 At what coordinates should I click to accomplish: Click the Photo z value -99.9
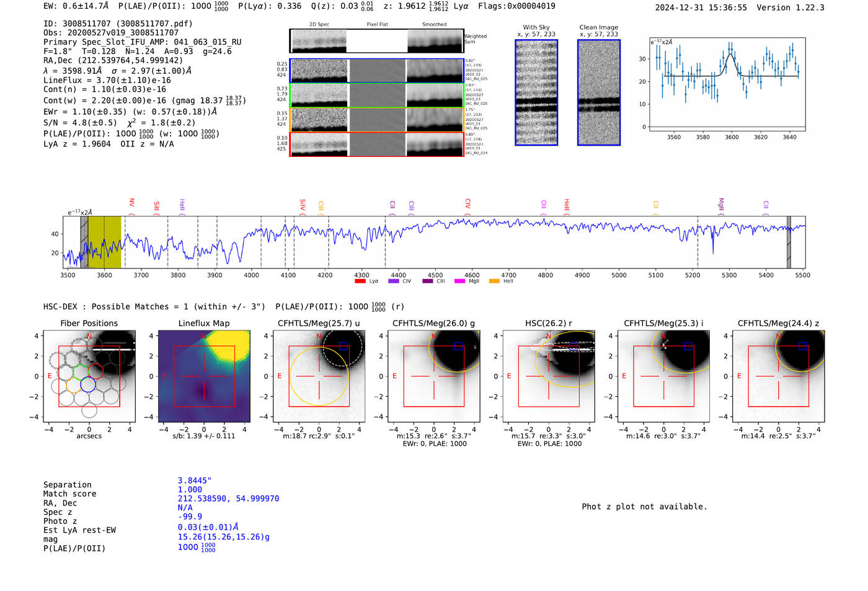coord(190,517)
